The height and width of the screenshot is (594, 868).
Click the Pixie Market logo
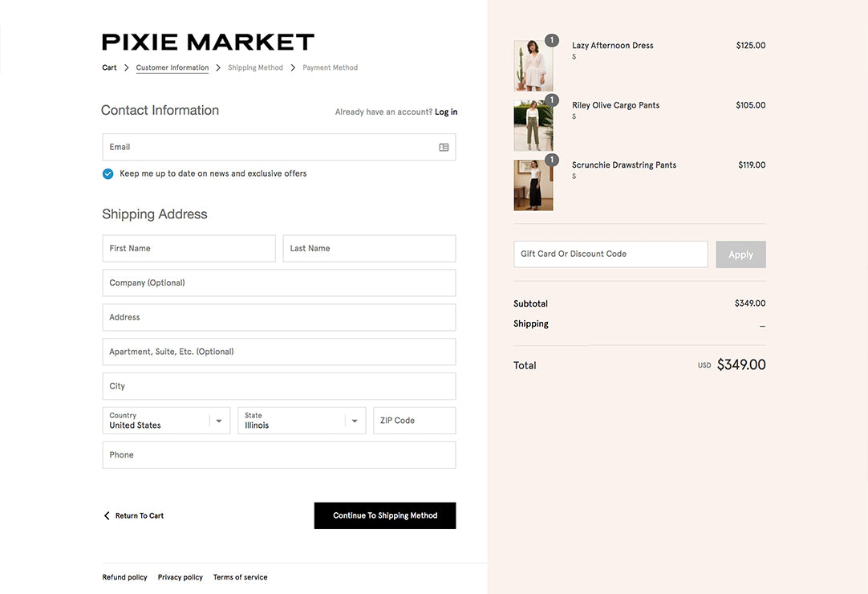[x=208, y=42]
